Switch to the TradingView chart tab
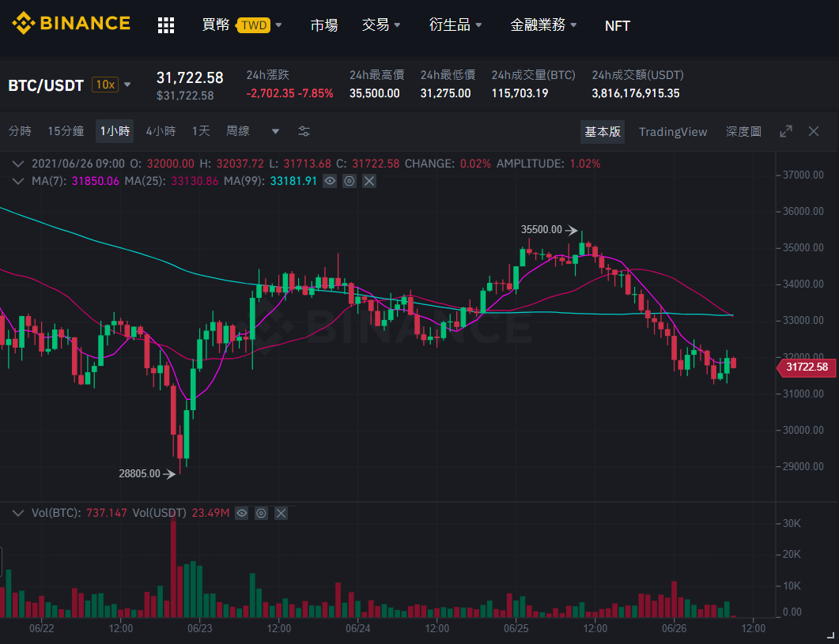Viewport: 839px width, 644px height. (673, 132)
